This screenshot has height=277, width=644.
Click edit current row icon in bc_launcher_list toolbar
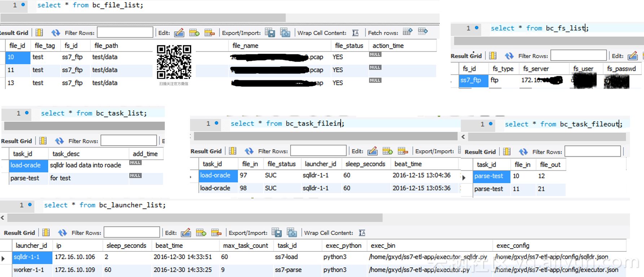(x=186, y=233)
